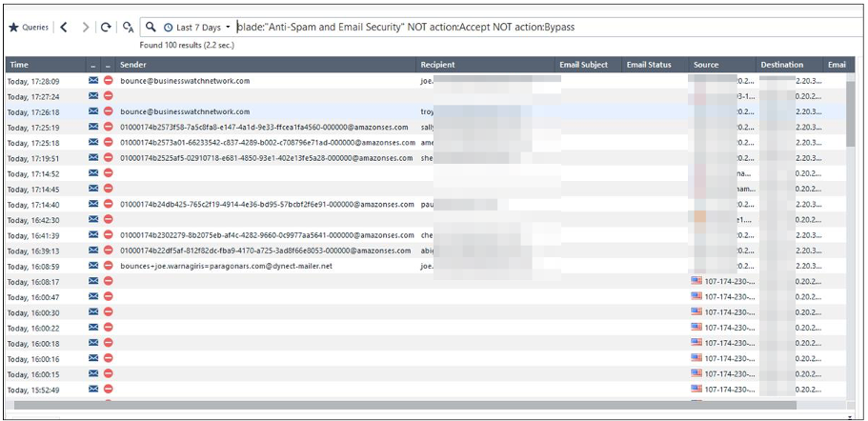The image size is (868, 421).
Task: Click US flag icon in 16:08:17 row
Action: (696, 282)
